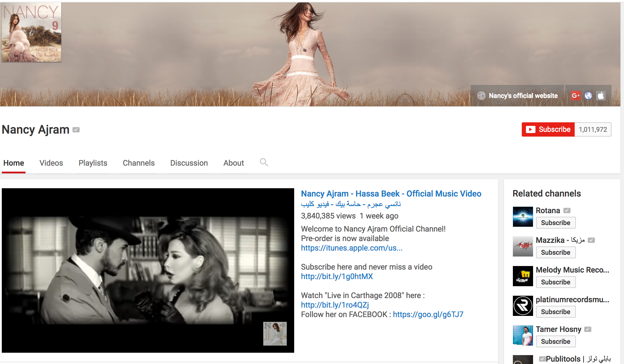Open the Tamer Hosny channel icon

523,335
